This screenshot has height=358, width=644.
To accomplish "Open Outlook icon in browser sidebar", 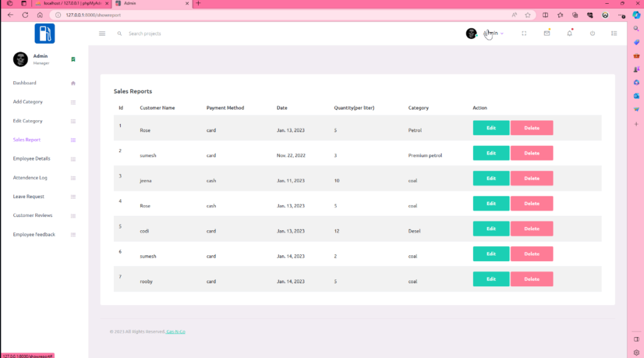I will (636, 96).
